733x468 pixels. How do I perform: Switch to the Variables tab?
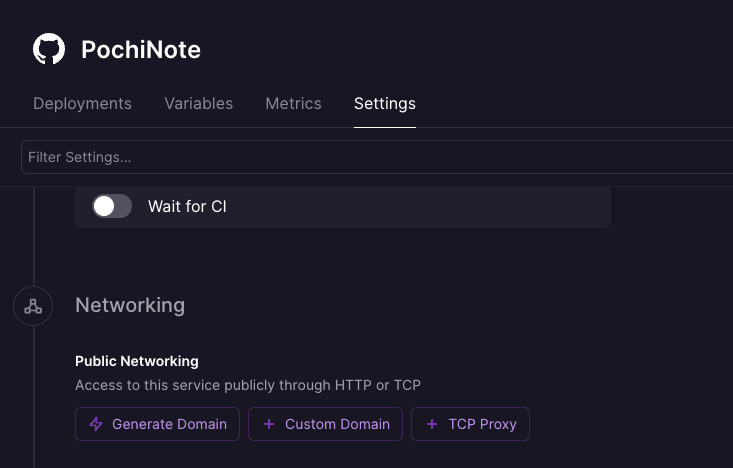point(199,103)
